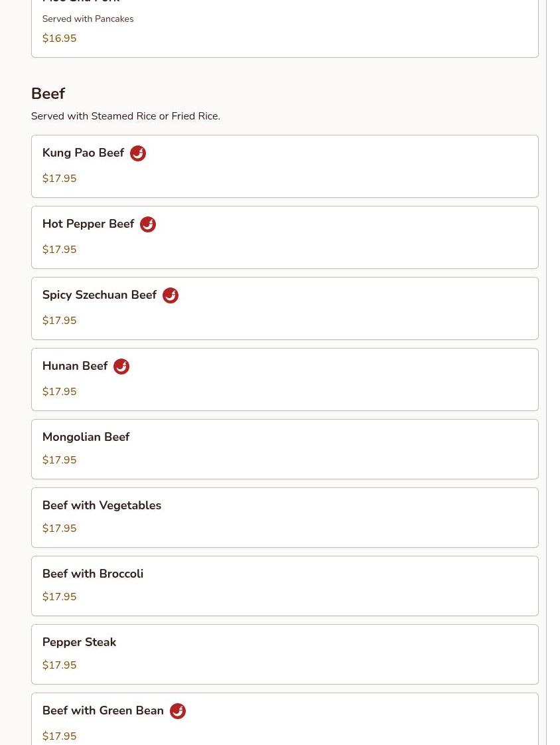
Task: Click the $17.95 price under Mongolian Beef
Action: click(59, 460)
